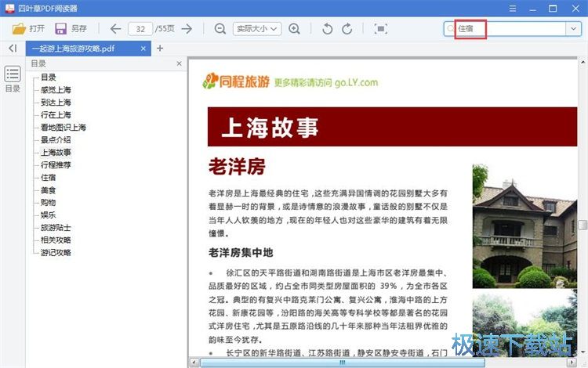The width and height of the screenshot is (588, 368).
Task: Click the 老洋房集中地 subheading
Action: point(241,253)
